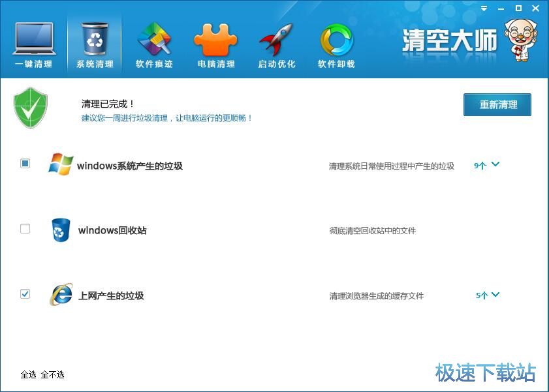Uncheck the 上网产生的垃圾 checkbox
Screen dimensions: 549x392
[x=25, y=294]
